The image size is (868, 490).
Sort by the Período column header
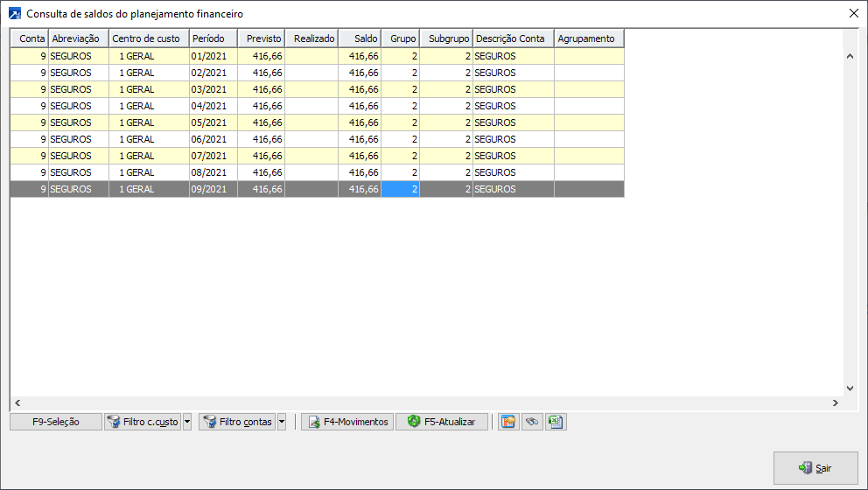click(213, 38)
